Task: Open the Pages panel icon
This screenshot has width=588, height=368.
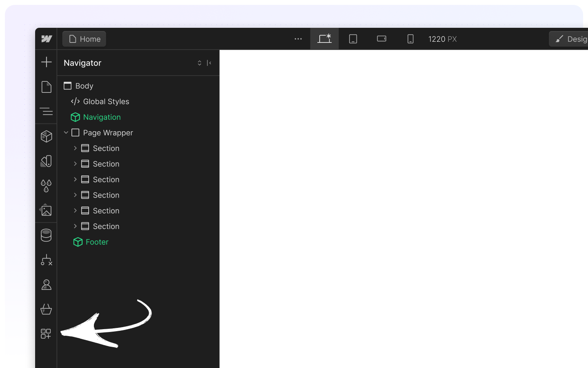Action: pos(47,87)
